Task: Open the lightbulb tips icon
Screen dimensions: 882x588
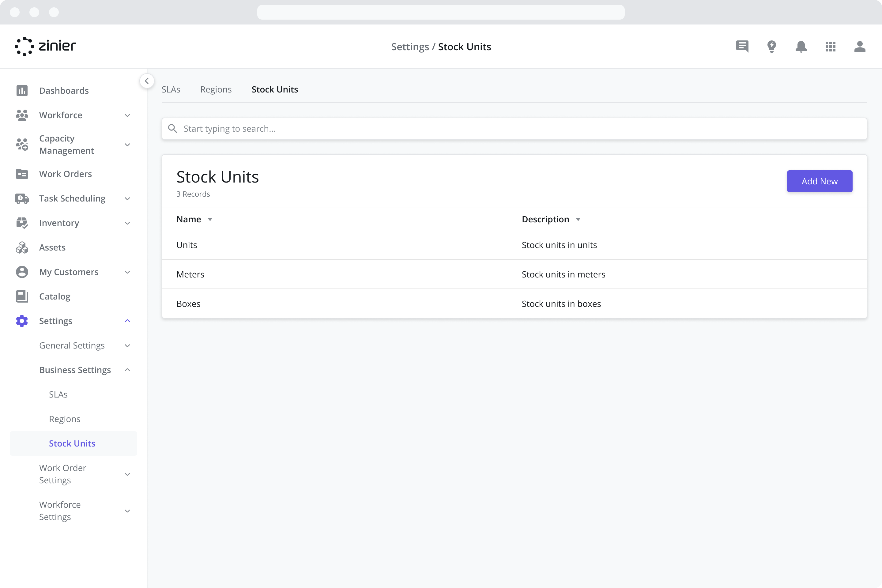Action: (771, 47)
